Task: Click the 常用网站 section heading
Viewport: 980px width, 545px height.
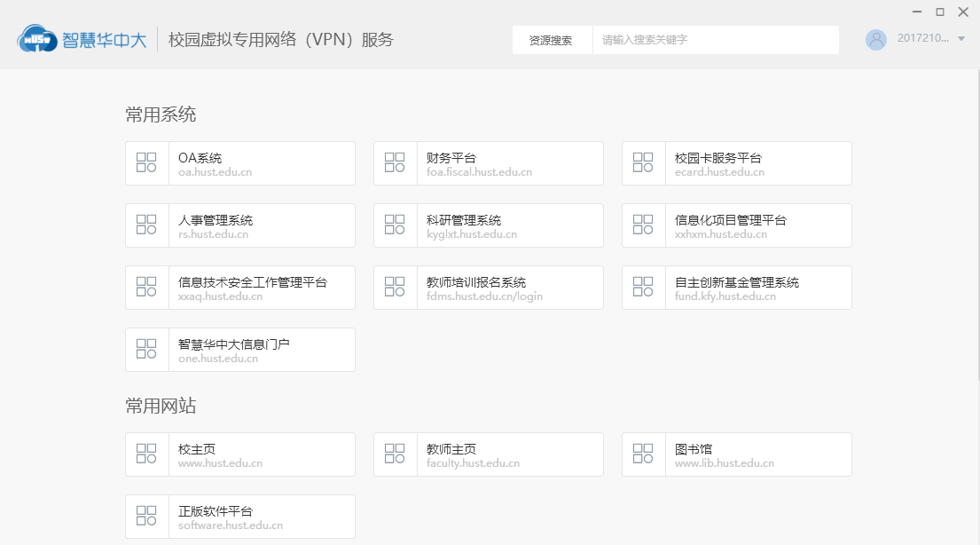Action: (161, 407)
